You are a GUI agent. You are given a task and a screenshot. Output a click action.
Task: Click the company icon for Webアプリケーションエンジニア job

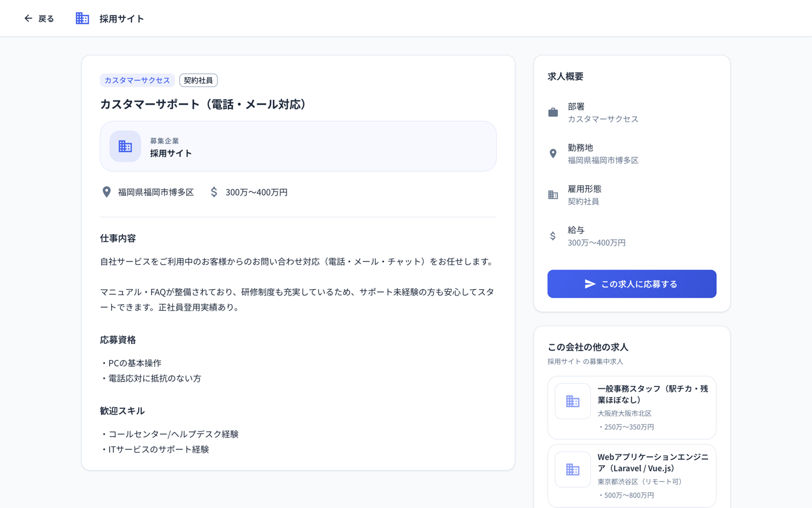tap(573, 470)
